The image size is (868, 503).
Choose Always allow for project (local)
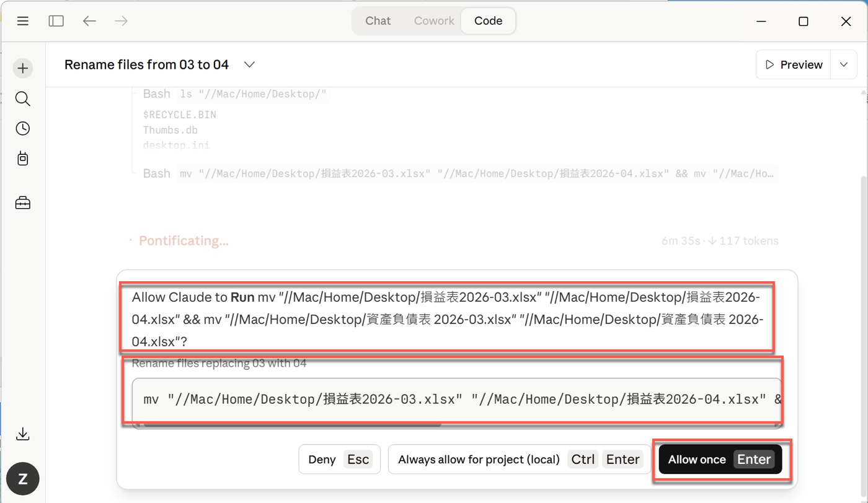click(518, 459)
